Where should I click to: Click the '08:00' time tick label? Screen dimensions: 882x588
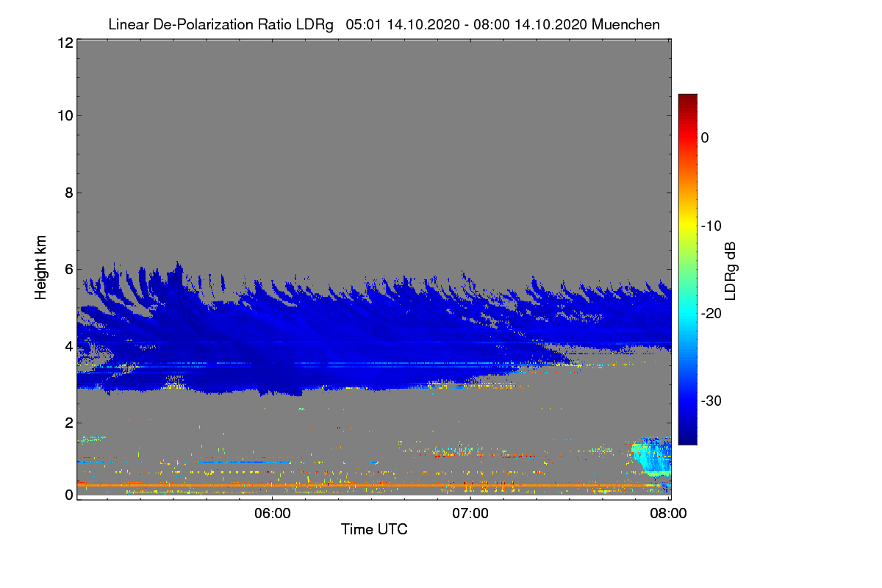point(669,514)
